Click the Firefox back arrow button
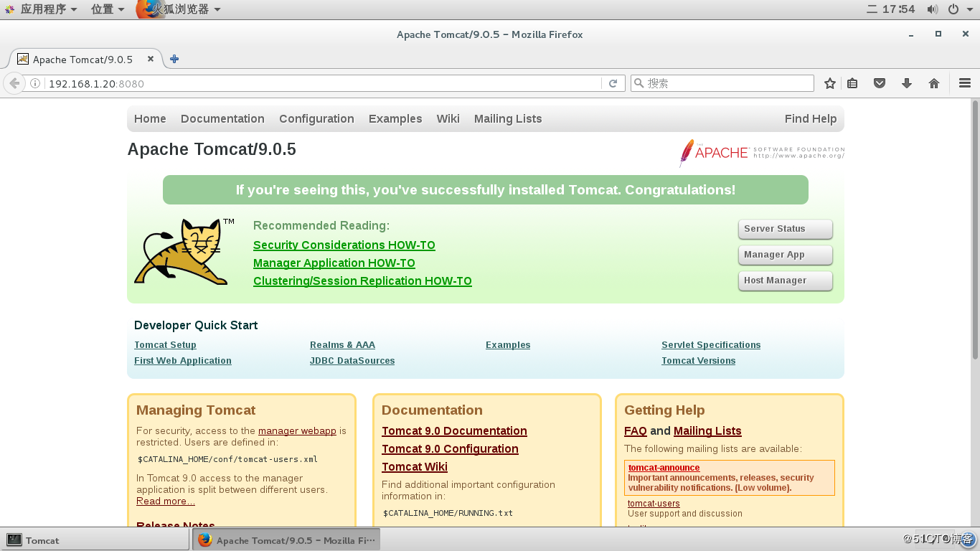 click(14, 83)
